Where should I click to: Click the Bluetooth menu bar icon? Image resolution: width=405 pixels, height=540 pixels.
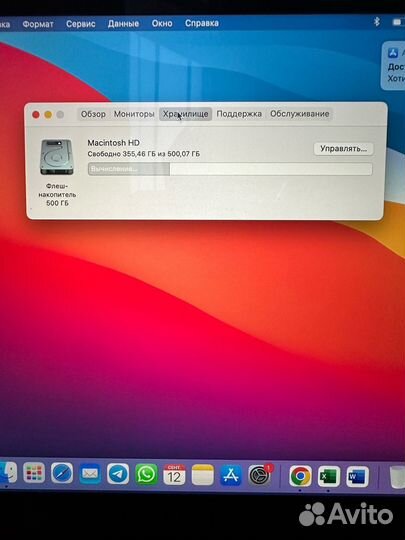point(376,22)
